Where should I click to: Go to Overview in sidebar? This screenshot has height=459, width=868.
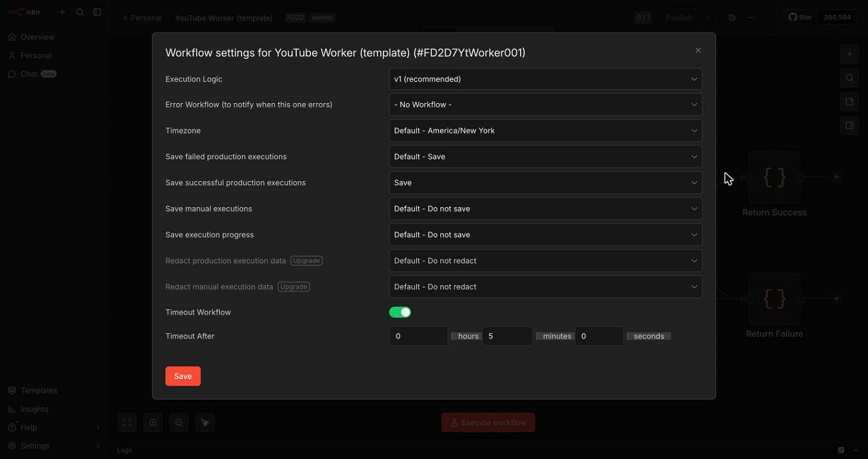[54, 37]
